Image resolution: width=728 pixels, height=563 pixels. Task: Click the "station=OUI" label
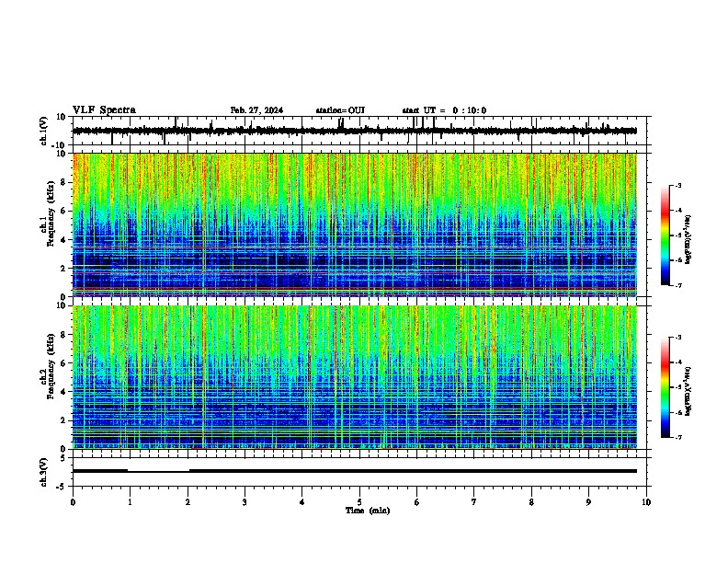[340, 110]
